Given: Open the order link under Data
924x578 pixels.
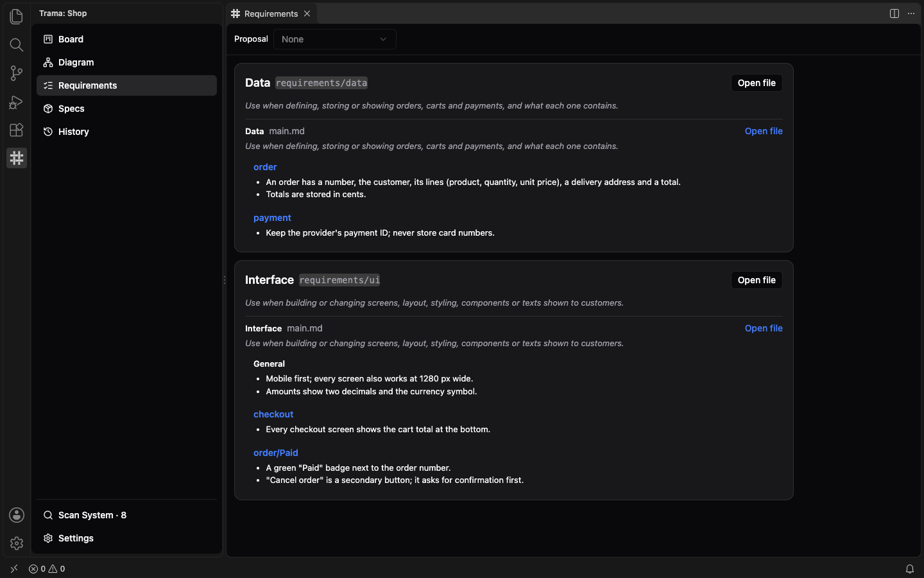Looking at the screenshot, I should [x=265, y=167].
